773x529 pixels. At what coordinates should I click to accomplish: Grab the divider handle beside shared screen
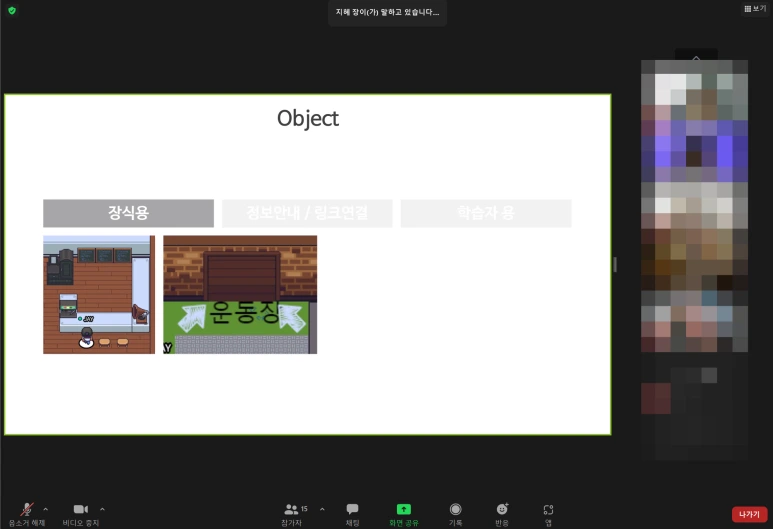click(x=615, y=264)
